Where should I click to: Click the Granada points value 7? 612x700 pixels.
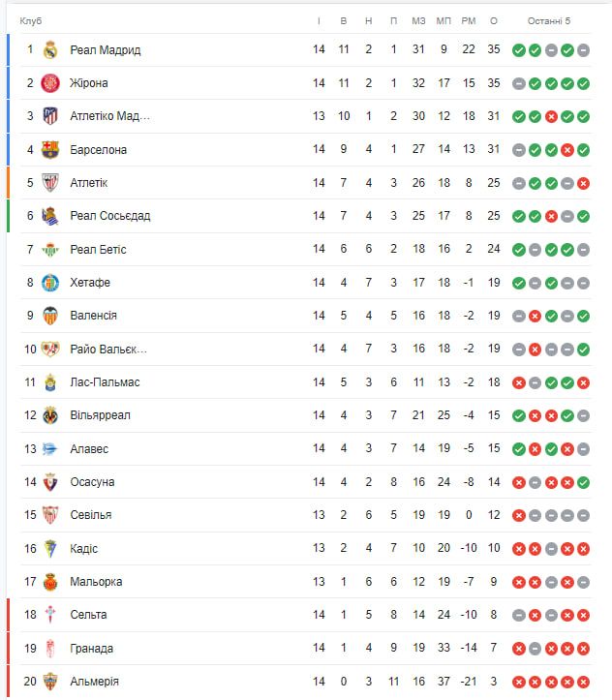coord(494,648)
